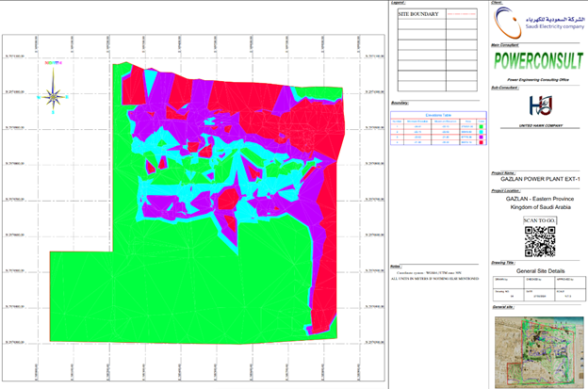Click the purple swatch in Elevations Table
This screenshot has width=588, height=389.
[x=482, y=138]
